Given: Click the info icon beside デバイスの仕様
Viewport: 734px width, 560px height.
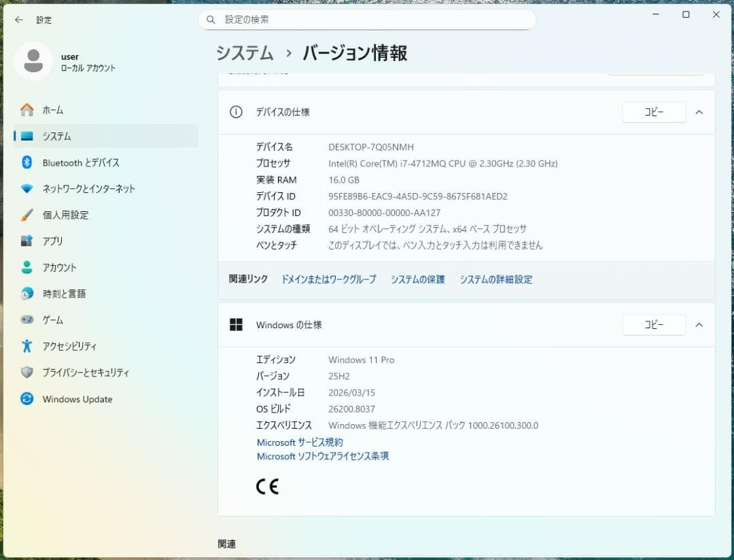Looking at the screenshot, I should pos(236,112).
